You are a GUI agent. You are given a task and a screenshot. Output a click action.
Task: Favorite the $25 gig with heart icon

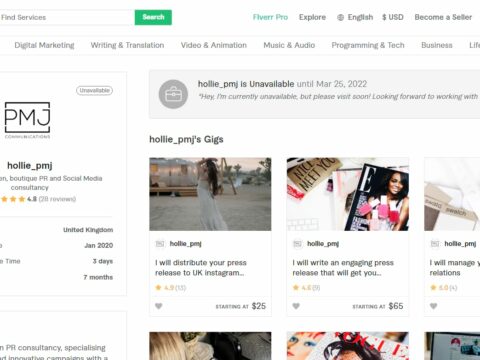coord(159,306)
